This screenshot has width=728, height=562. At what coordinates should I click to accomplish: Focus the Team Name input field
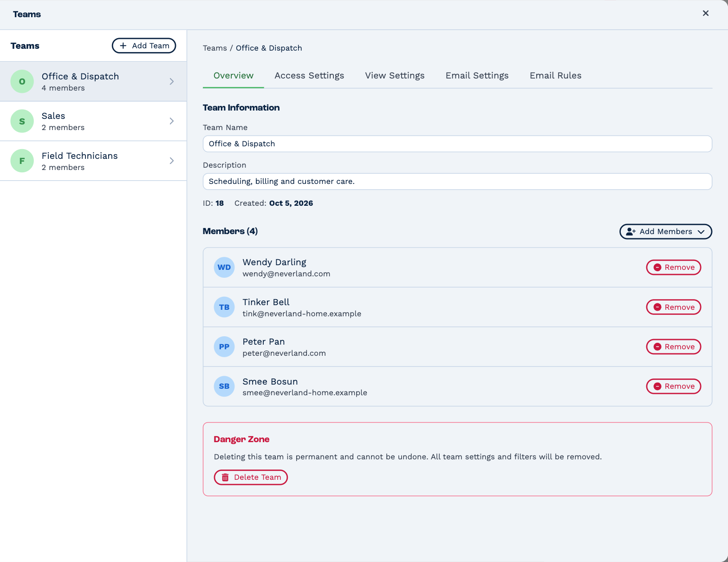457,144
